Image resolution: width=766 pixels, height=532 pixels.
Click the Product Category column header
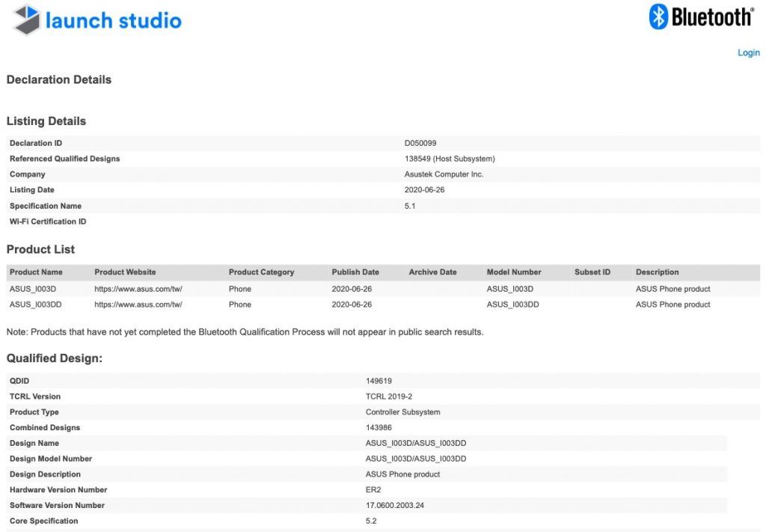(x=261, y=272)
